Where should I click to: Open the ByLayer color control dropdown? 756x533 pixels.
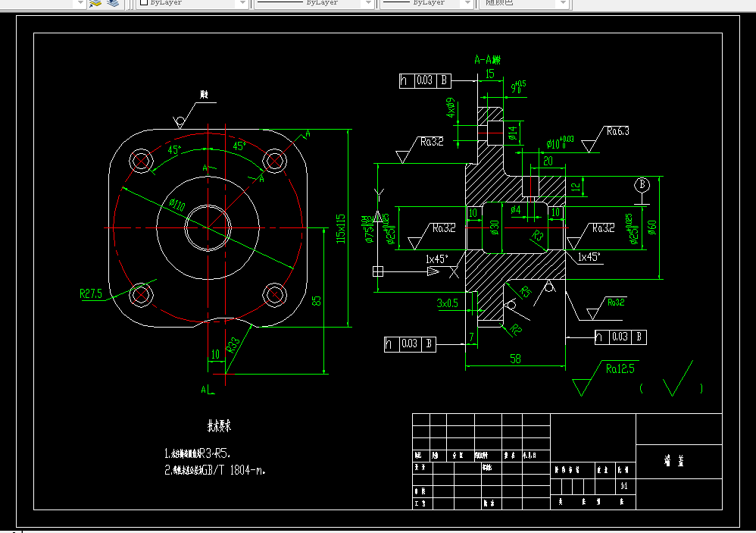click(242, 3)
